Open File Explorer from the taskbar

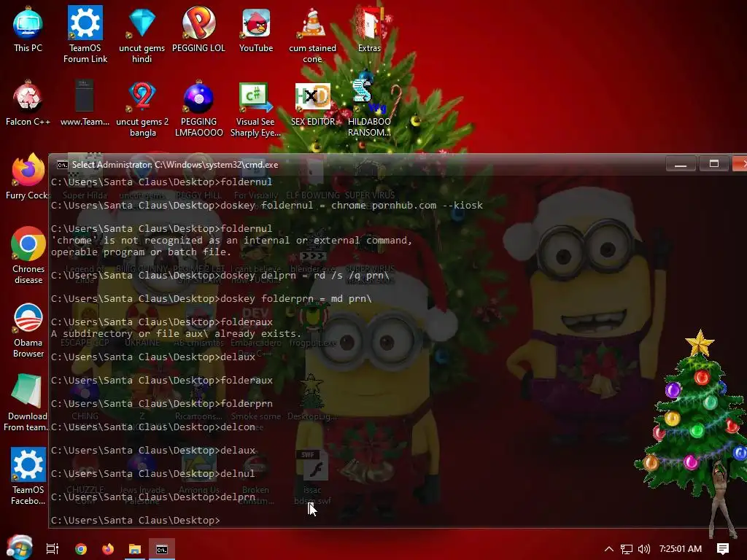[135, 548]
